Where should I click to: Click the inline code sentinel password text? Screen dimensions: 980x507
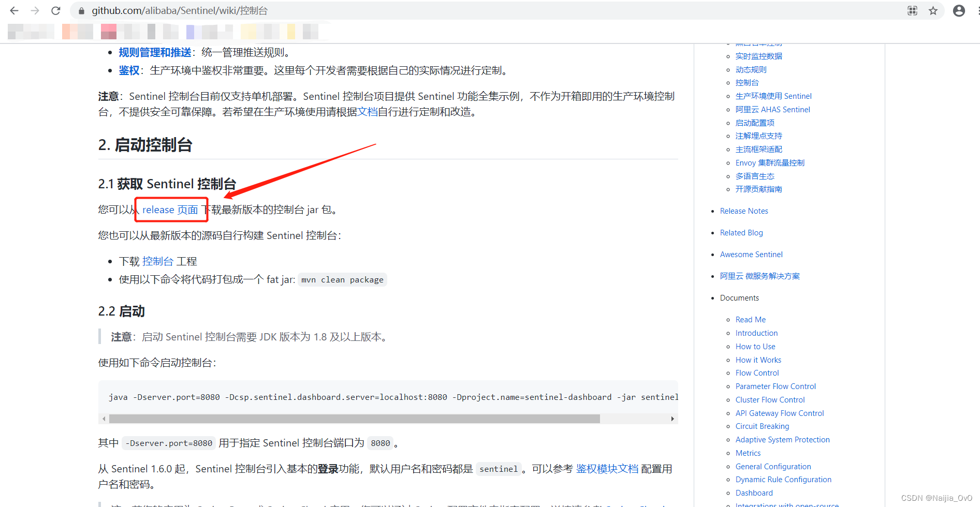pyautogui.click(x=499, y=469)
